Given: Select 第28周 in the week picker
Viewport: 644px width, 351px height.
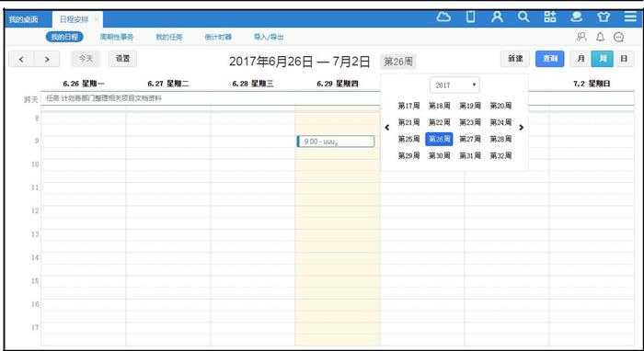Looking at the screenshot, I should click(500, 139).
